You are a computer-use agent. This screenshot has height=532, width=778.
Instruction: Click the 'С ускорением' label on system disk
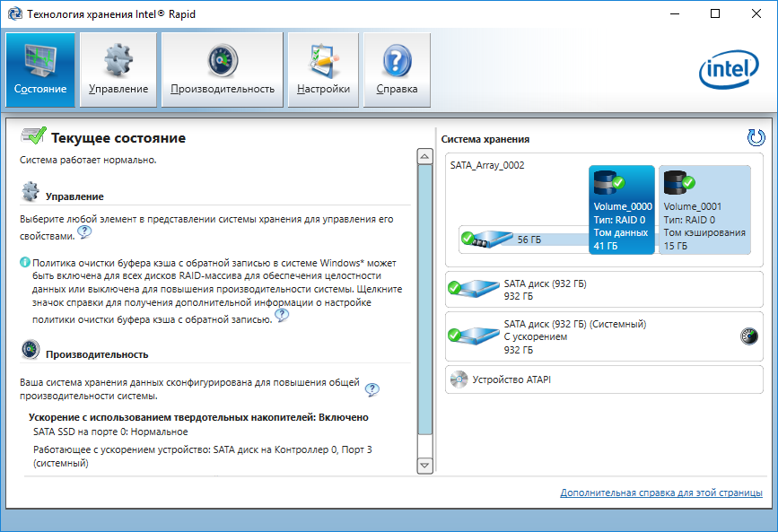pos(536,336)
